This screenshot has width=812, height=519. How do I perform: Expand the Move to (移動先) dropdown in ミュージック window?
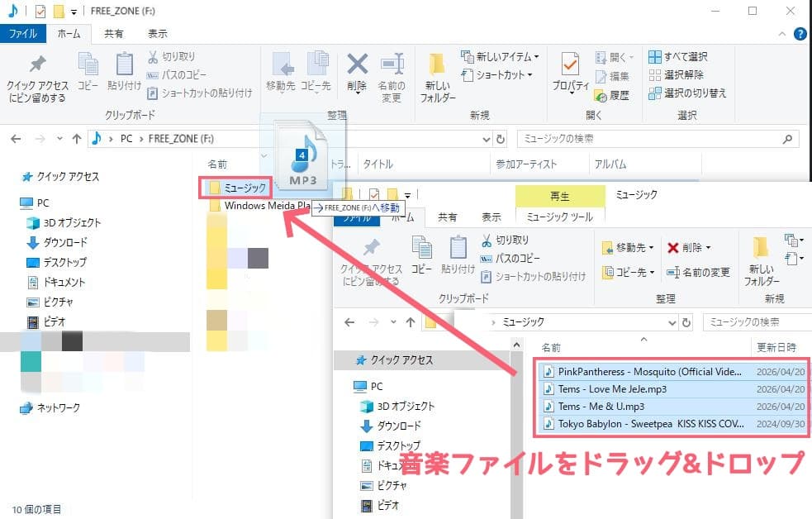pos(629,247)
